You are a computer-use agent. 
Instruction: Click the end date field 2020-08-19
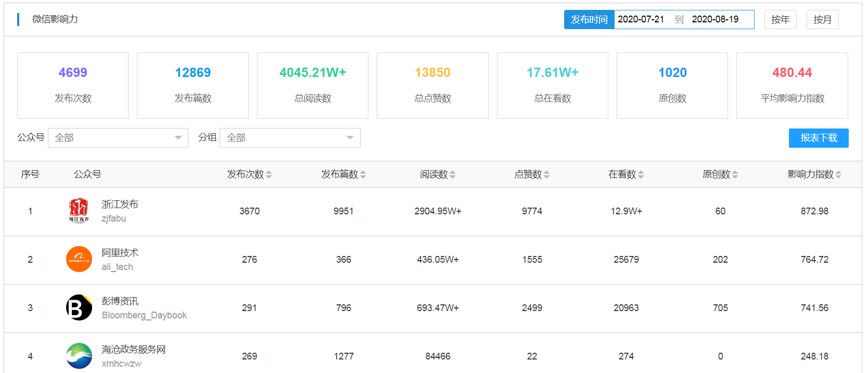(x=716, y=20)
